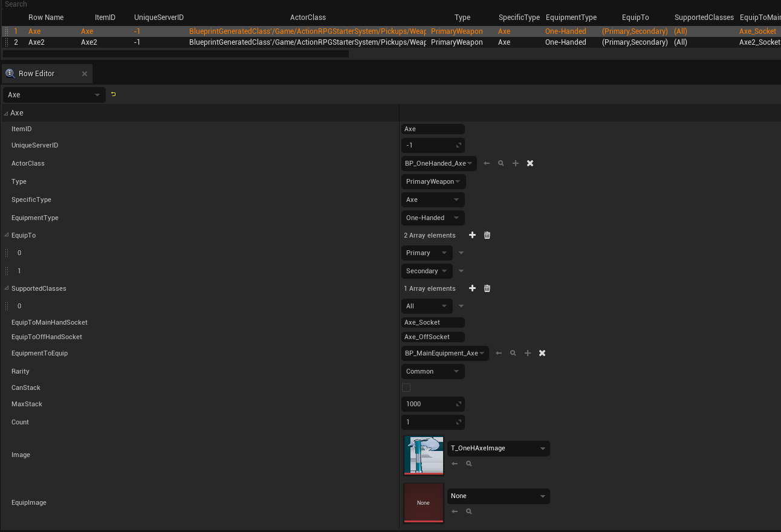Click the T_OneHAxeImage thumbnail
The width and height of the screenshot is (781, 532).
click(424, 455)
